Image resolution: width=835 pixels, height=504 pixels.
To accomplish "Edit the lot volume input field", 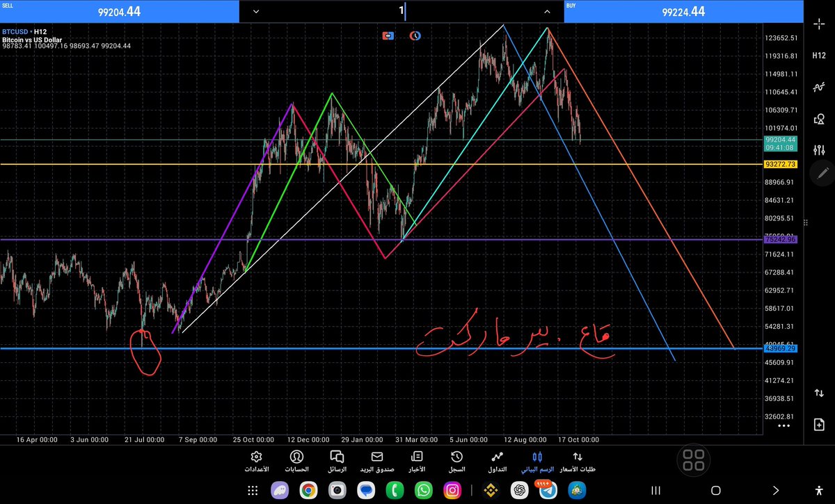I will click(x=401, y=11).
